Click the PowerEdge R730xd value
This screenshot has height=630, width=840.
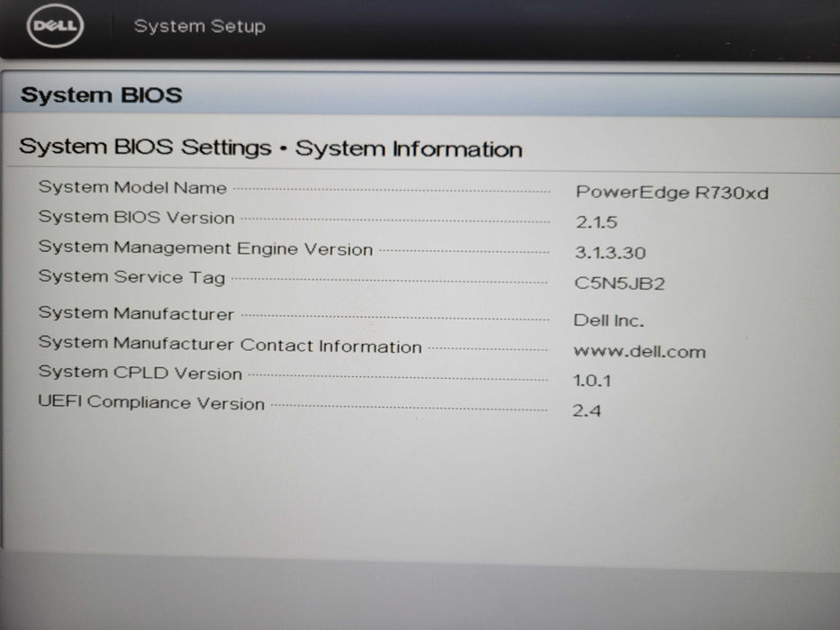pos(672,192)
